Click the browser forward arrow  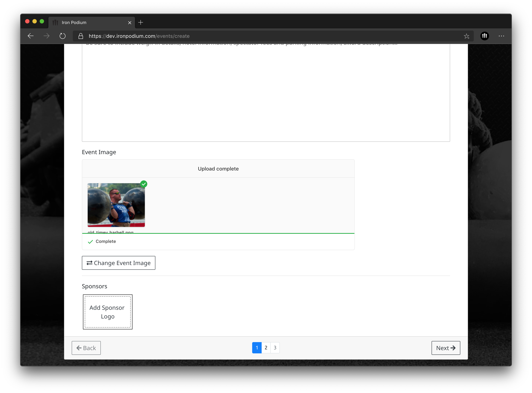[46, 36]
